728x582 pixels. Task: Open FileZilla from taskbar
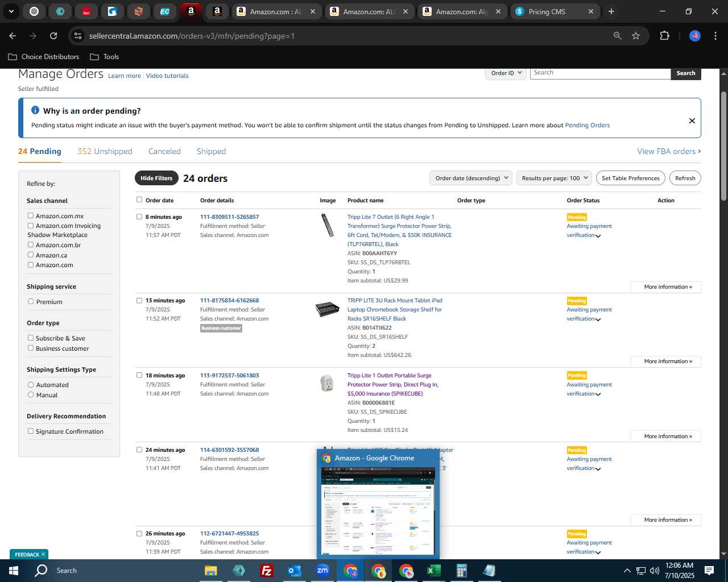coord(266,570)
